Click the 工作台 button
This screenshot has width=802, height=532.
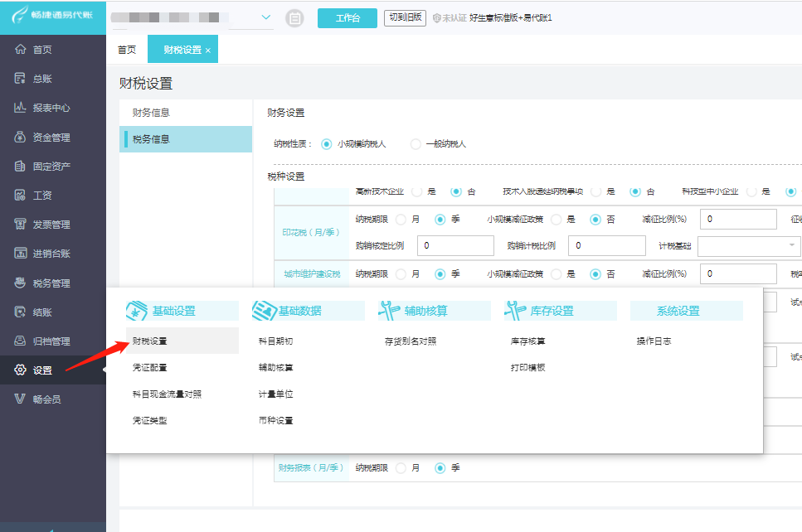[x=348, y=18]
